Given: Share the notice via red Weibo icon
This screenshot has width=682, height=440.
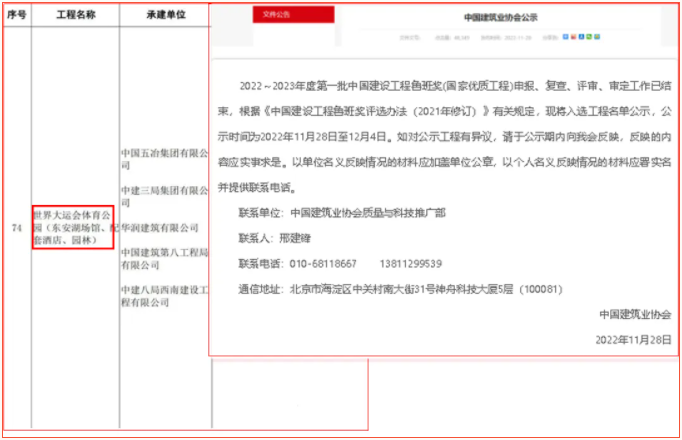Looking at the screenshot, I should click(574, 37).
